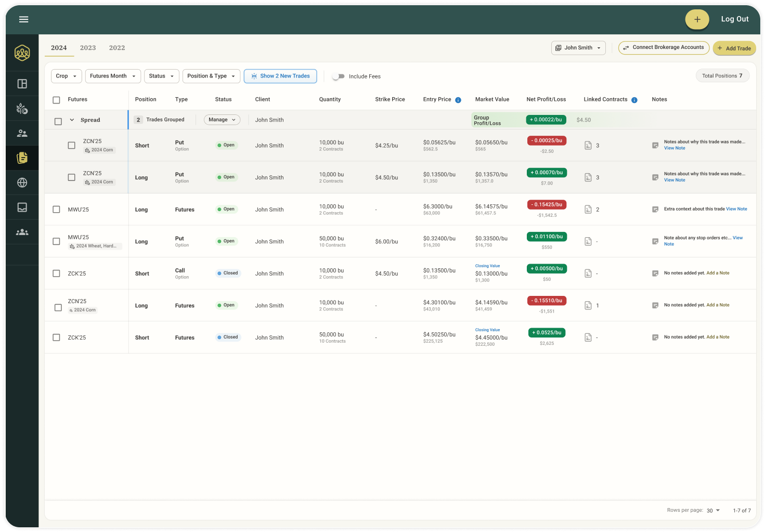Open the inbox icon in sidebar

pyautogui.click(x=22, y=207)
